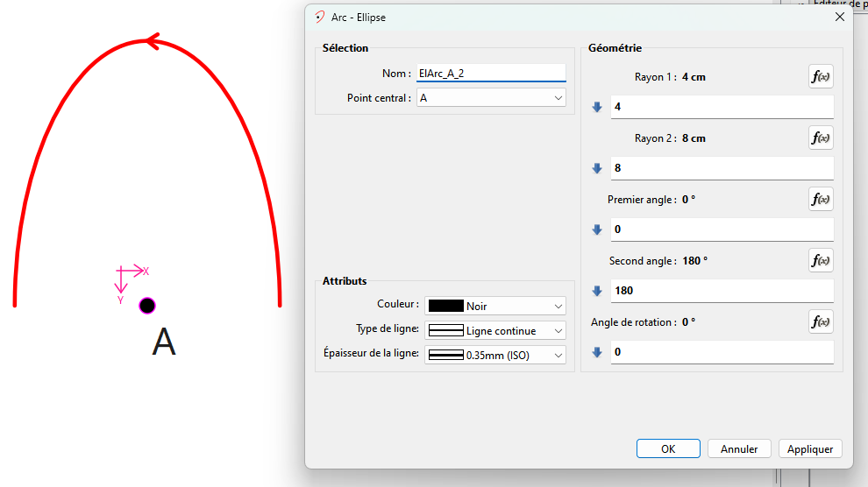
Task: Click blue arrow beside Second angle field
Action: pyautogui.click(x=597, y=291)
